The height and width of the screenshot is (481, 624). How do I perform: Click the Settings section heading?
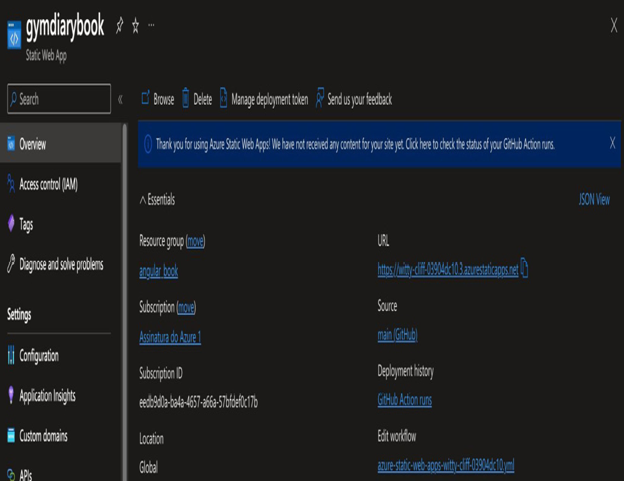19,314
